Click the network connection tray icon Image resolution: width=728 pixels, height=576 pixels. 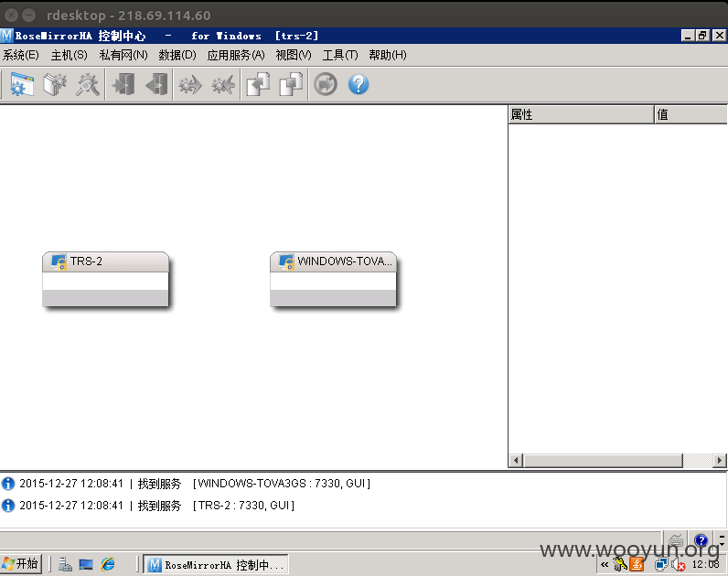(x=660, y=564)
